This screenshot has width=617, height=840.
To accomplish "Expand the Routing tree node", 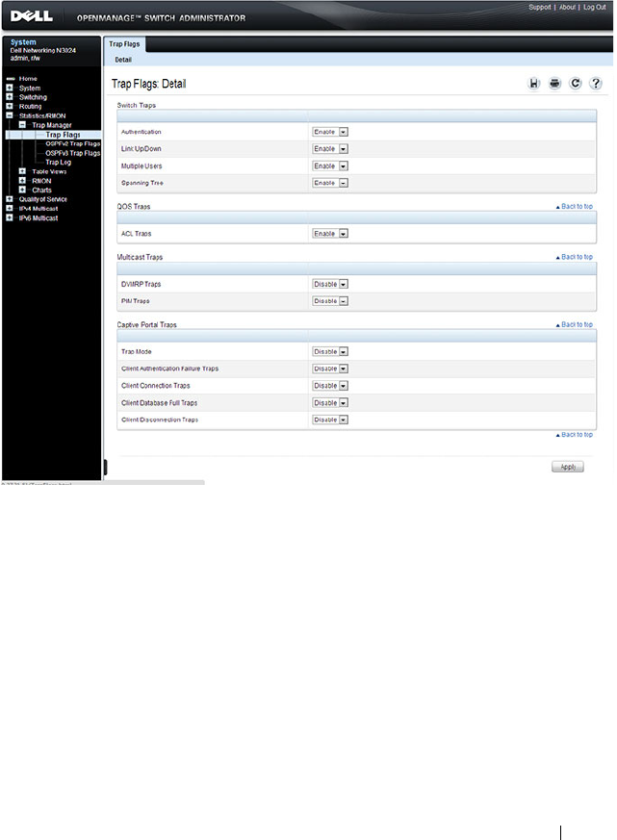I will [x=9, y=106].
